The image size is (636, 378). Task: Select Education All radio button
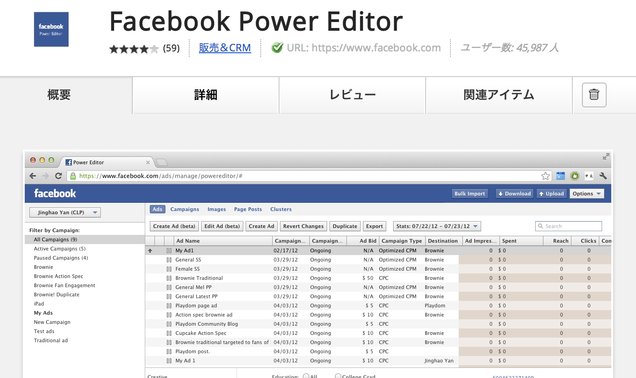point(306,376)
